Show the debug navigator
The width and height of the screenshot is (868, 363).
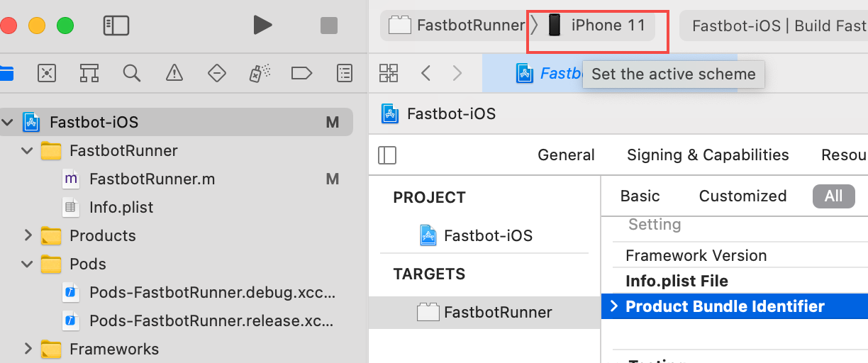(x=259, y=72)
